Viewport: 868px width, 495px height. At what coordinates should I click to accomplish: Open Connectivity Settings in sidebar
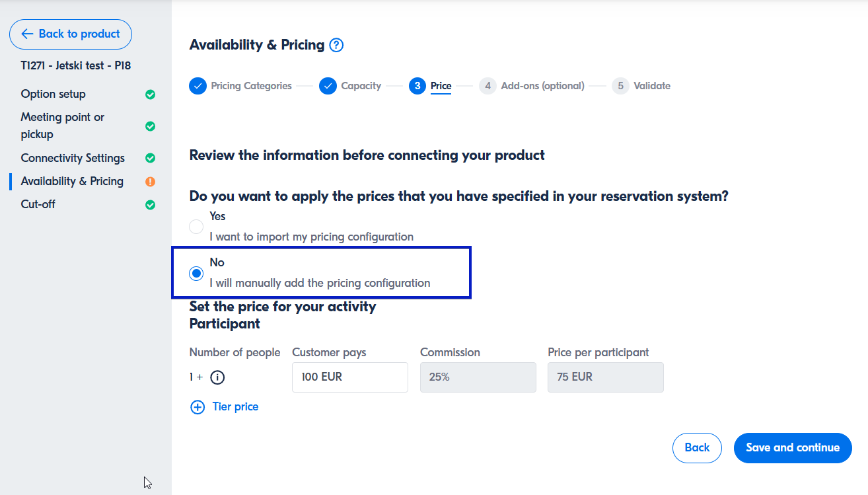73,158
